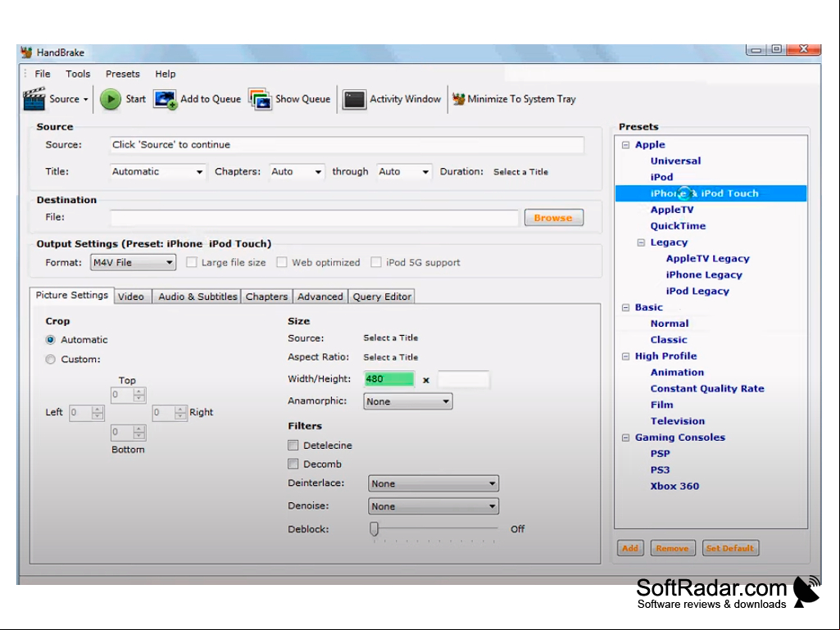The height and width of the screenshot is (630, 840).
Task: Collapse the Apple presets group
Action: tap(625, 145)
